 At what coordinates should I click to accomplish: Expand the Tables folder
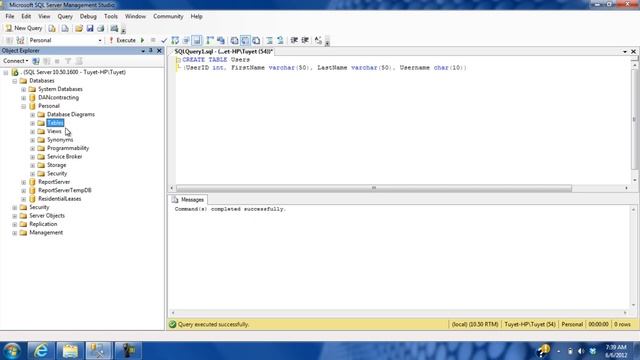[33, 123]
